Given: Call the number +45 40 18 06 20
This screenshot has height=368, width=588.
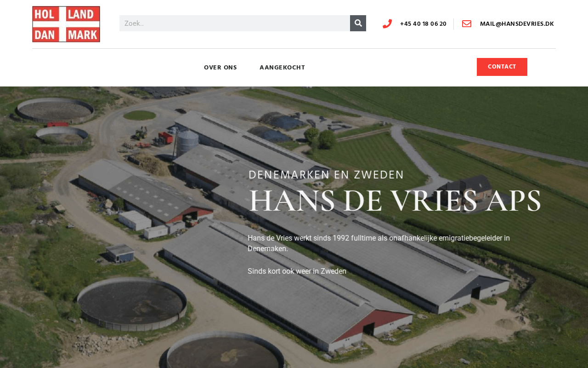Looking at the screenshot, I should coord(423,24).
